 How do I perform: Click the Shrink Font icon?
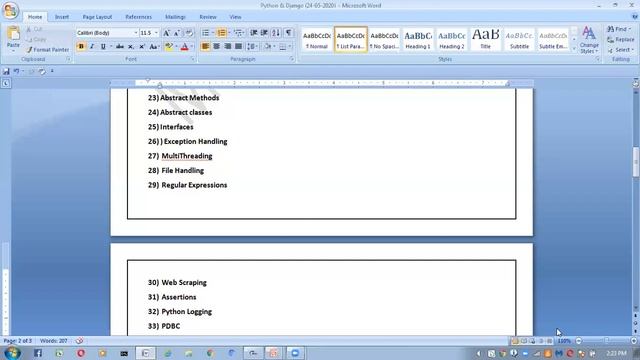point(176,33)
